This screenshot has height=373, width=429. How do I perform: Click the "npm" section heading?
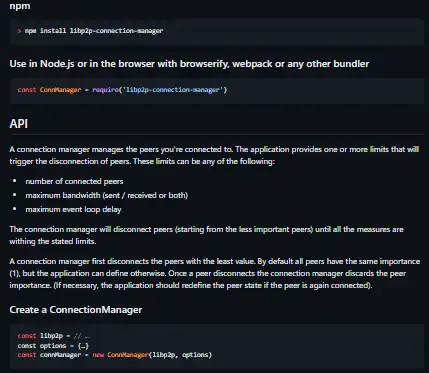coord(20,6)
